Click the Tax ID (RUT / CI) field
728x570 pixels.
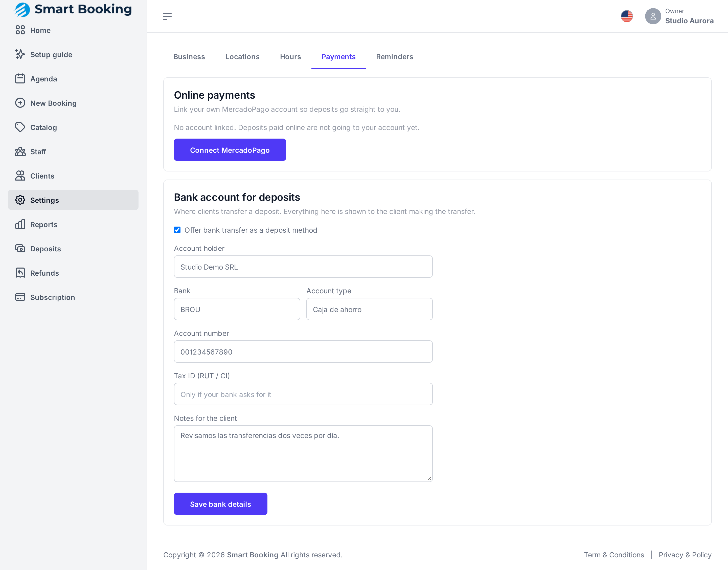pos(303,394)
